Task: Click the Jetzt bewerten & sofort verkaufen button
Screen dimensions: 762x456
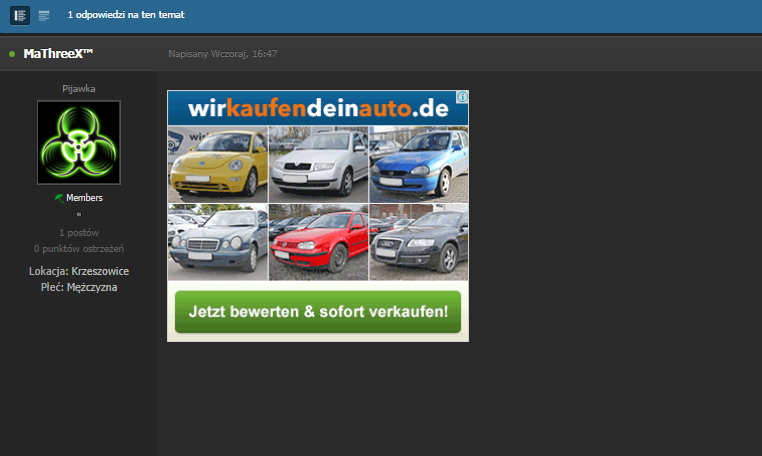Action: pyautogui.click(x=318, y=312)
